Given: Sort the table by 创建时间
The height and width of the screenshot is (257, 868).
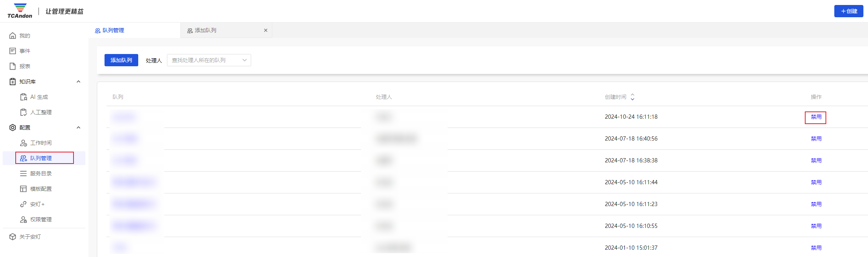Looking at the screenshot, I should (x=632, y=97).
